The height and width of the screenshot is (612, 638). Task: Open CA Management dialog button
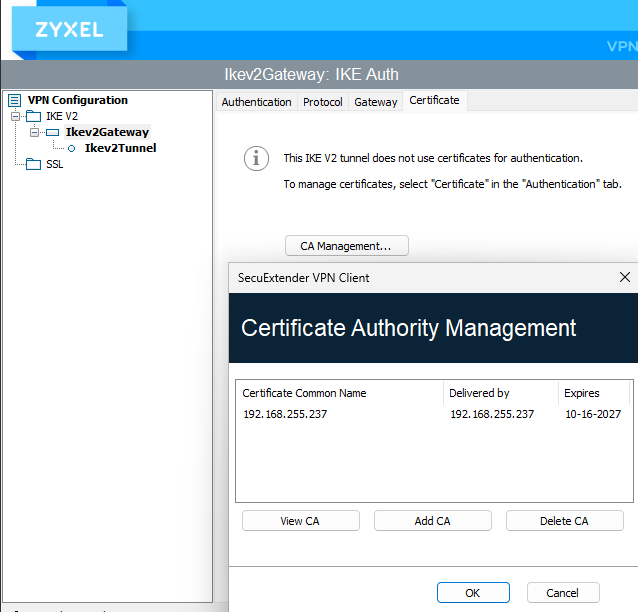coord(347,246)
